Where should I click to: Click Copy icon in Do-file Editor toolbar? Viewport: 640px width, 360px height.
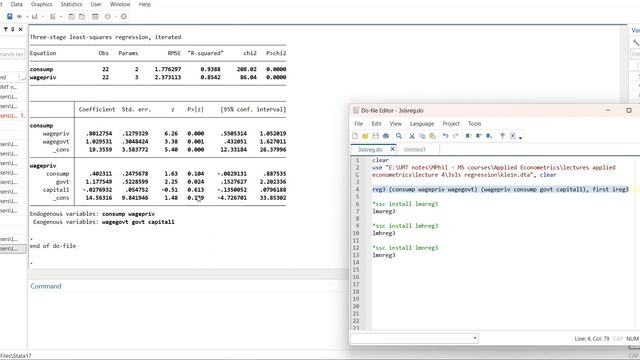coord(422,136)
